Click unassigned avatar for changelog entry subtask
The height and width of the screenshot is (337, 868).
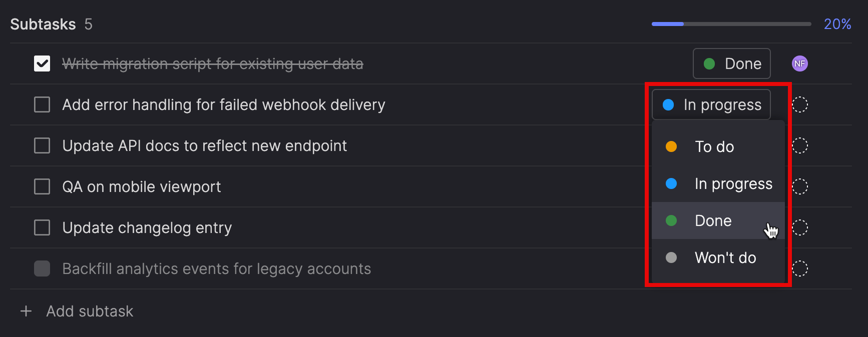tap(799, 227)
